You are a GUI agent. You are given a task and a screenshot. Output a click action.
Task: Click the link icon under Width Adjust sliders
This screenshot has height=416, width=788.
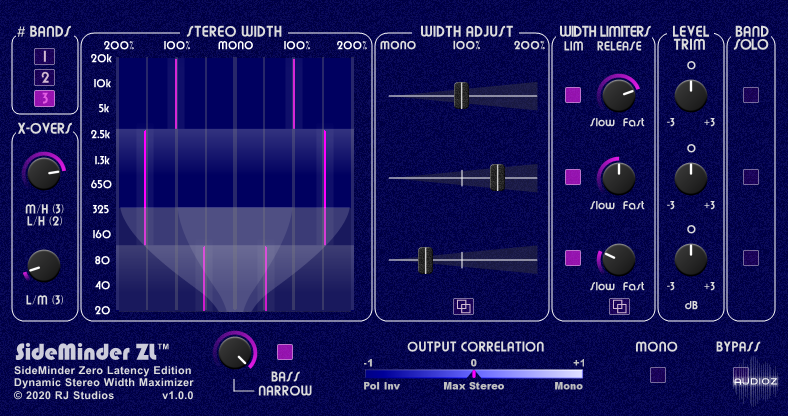pyautogui.click(x=463, y=306)
